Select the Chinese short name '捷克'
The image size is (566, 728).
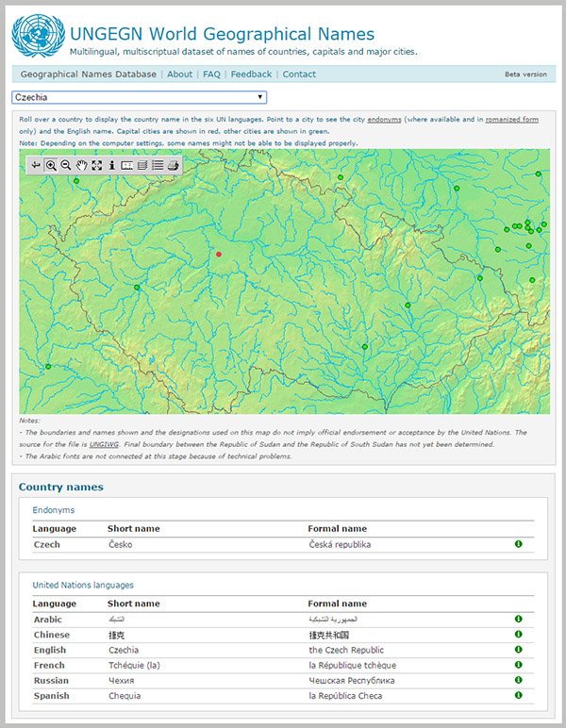tap(117, 635)
